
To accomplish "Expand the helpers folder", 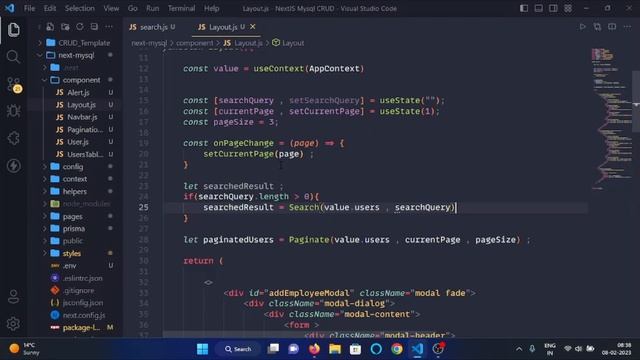I will coord(74,191).
